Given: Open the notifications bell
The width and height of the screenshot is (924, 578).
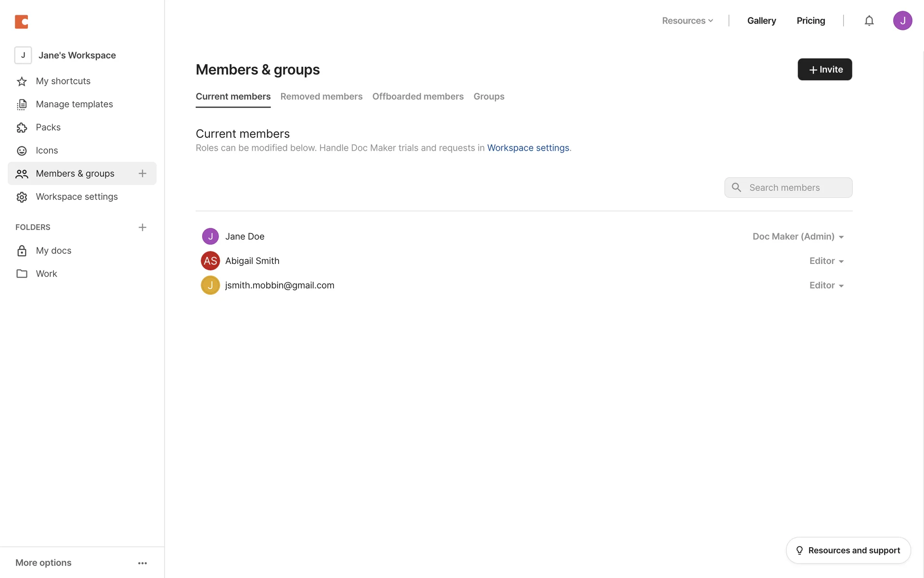Looking at the screenshot, I should [x=869, y=21].
